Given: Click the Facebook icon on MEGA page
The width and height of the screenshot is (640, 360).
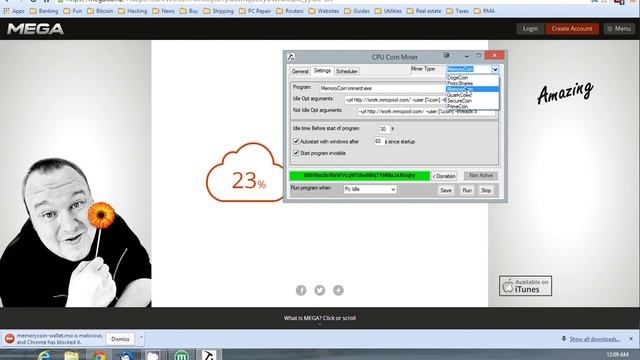Looking at the screenshot, I should click(301, 290).
